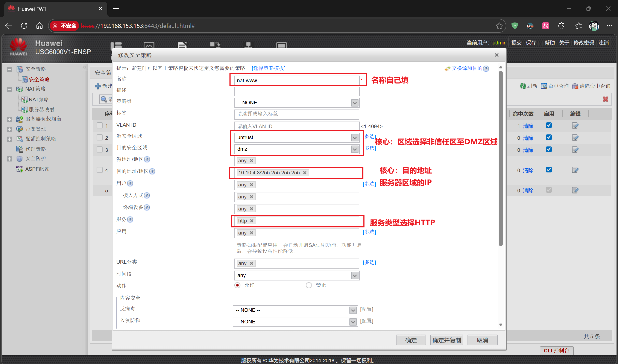Open the help icon beside 用户 field

(130, 183)
